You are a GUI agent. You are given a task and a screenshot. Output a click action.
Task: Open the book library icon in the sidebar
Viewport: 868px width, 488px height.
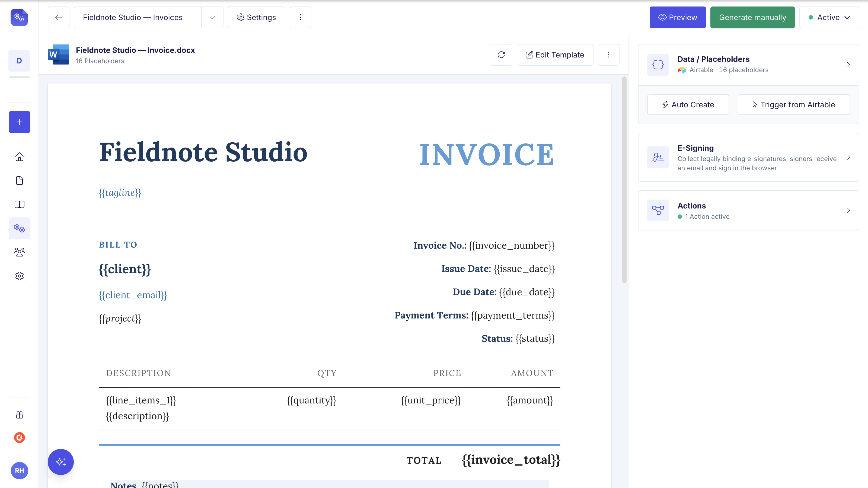19,204
